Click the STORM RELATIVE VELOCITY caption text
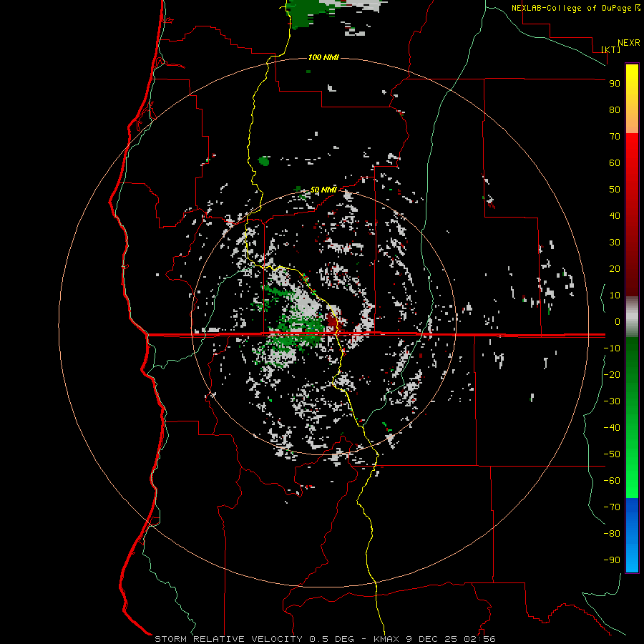This screenshot has width=644, height=644. point(228,639)
